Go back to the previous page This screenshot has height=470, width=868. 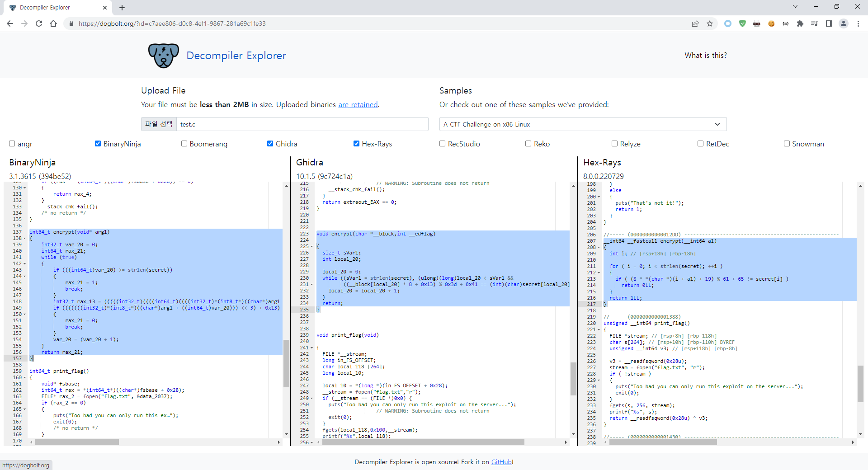pos(10,23)
